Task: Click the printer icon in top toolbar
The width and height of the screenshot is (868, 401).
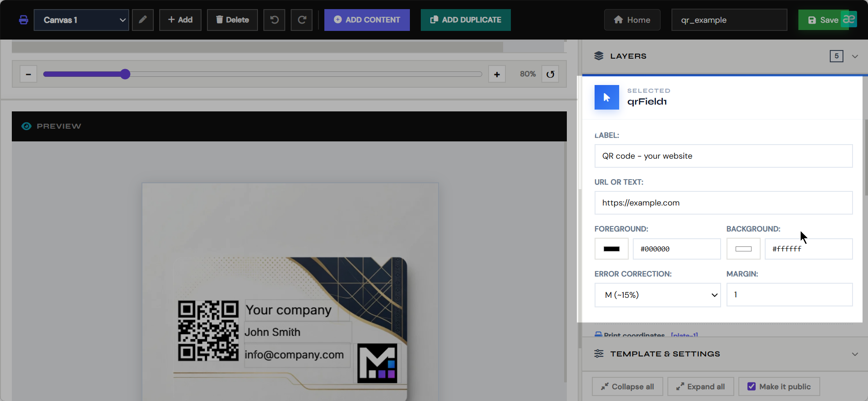Action: point(24,20)
